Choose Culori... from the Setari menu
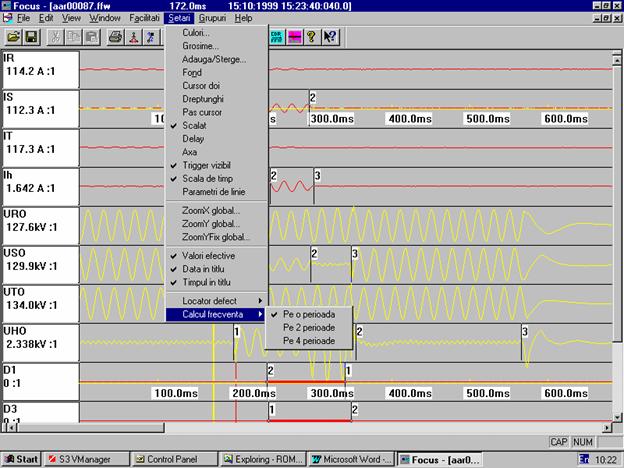The image size is (624, 468). tap(197, 32)
